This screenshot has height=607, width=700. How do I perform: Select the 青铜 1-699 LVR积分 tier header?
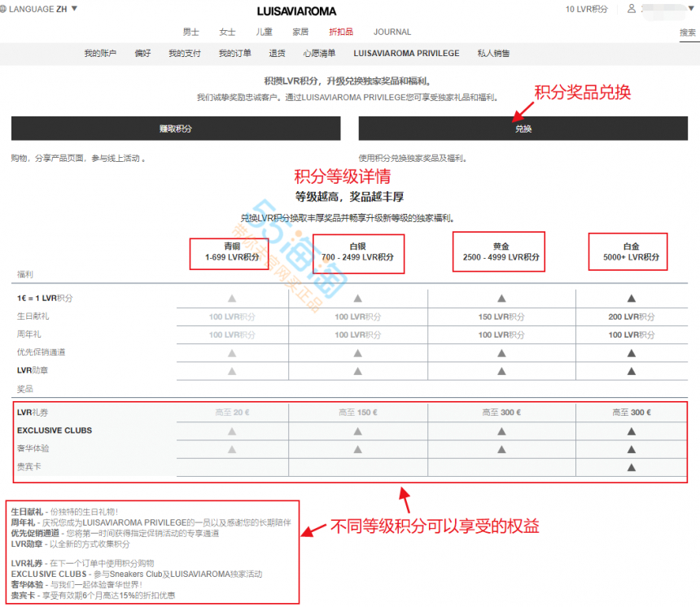[232, 251]
